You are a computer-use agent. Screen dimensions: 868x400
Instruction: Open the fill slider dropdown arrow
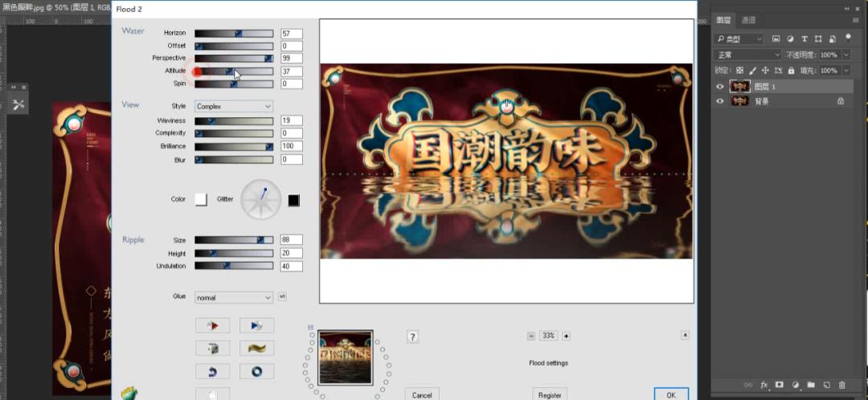(845, 71)
